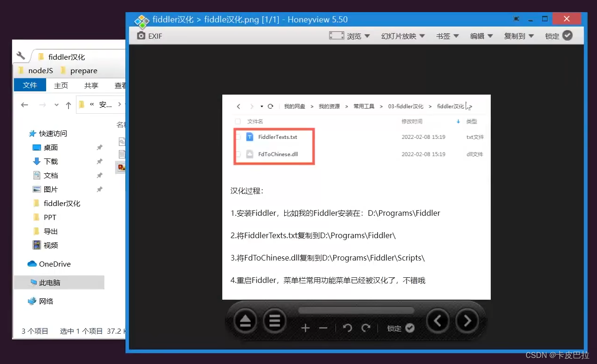Open the 复制到 dropdown menu
The width and height of the screenshot is (597, 364).
[x=519, y=36]
